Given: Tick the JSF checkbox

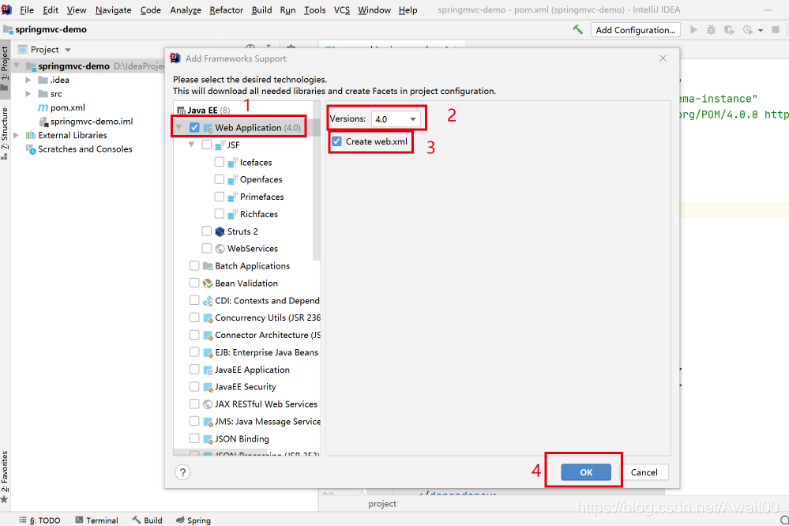Looking at the screenshot, I should (x=206, y=145).
